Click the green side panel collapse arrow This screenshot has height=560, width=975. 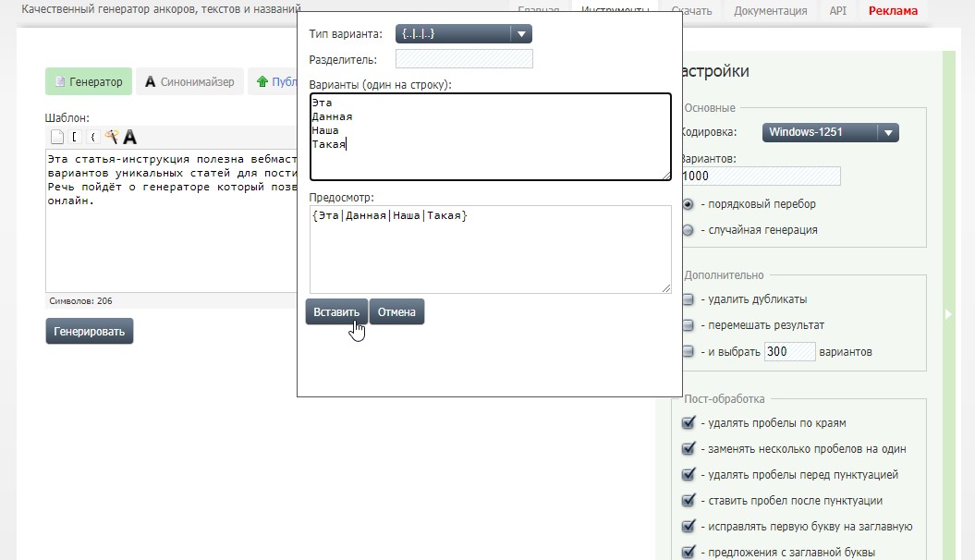(x=947, y=314)
